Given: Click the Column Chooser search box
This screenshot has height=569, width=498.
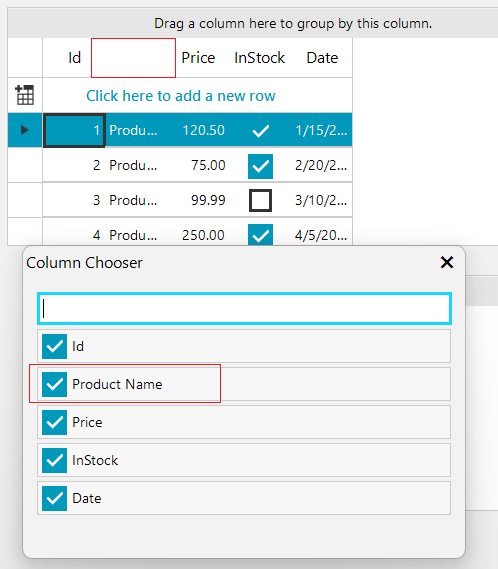Looking at the screenshot, I should click(x=244, y=308).
